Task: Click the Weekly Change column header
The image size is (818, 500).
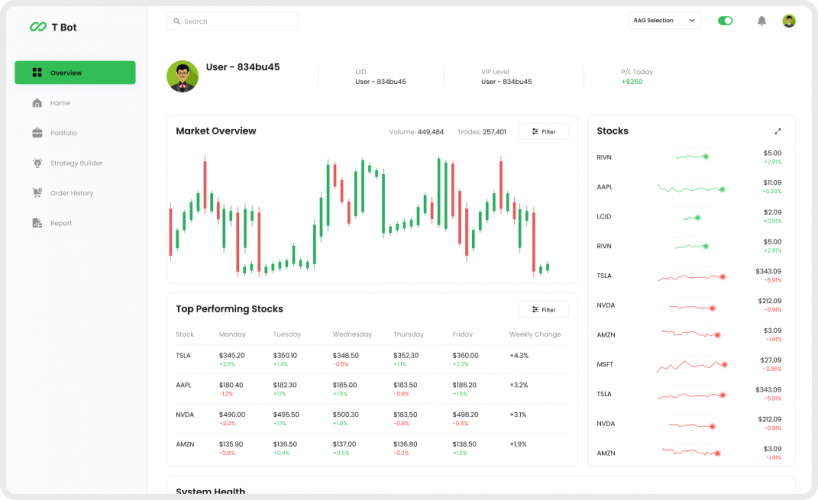Action: (x=535, y=334)
